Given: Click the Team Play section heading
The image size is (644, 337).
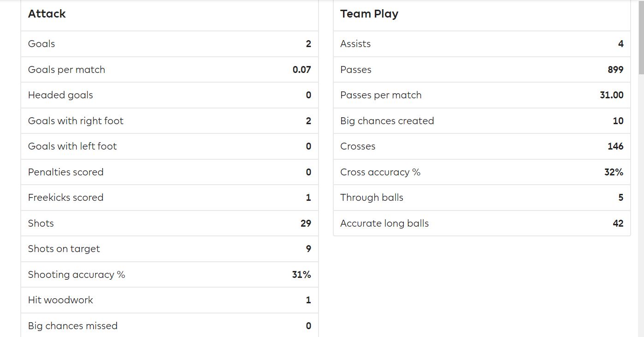Looking at the screenshot, I should point(369,14).
